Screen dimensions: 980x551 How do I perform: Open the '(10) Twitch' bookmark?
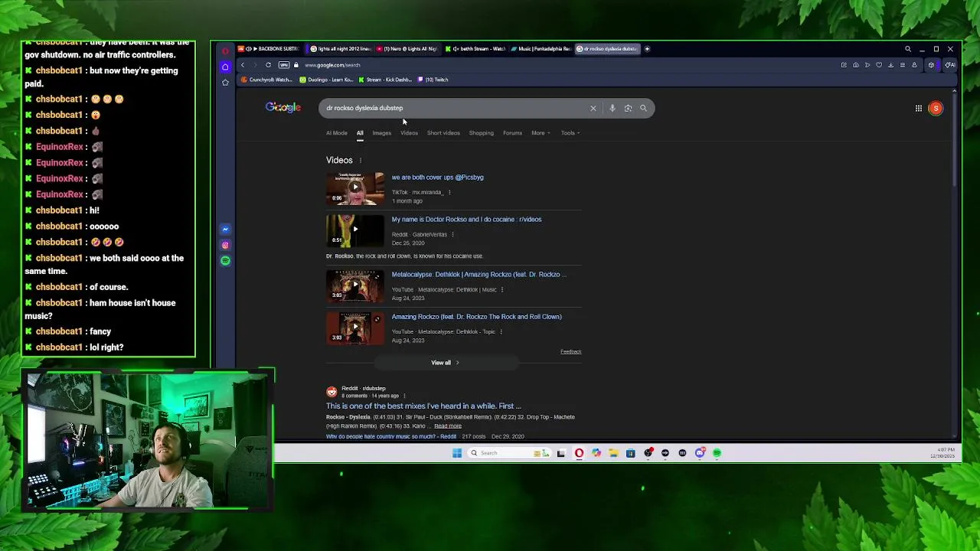[433, 80]
